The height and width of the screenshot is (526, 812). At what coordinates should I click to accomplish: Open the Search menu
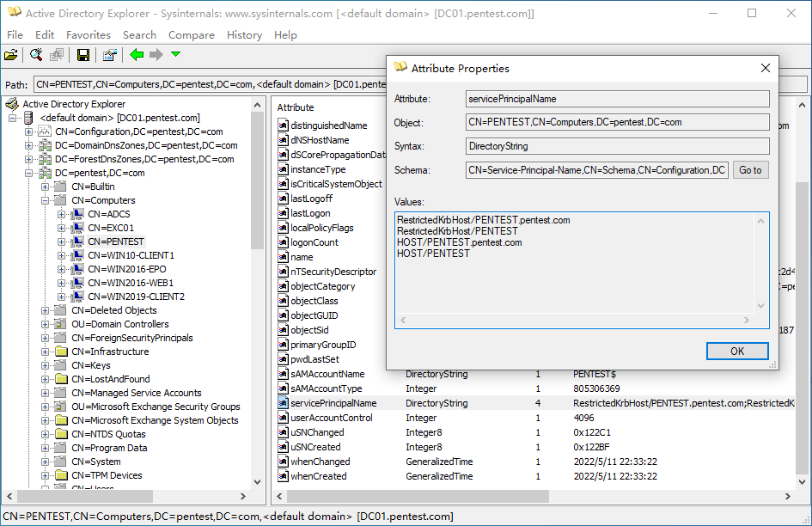click(x=139, y=34)
